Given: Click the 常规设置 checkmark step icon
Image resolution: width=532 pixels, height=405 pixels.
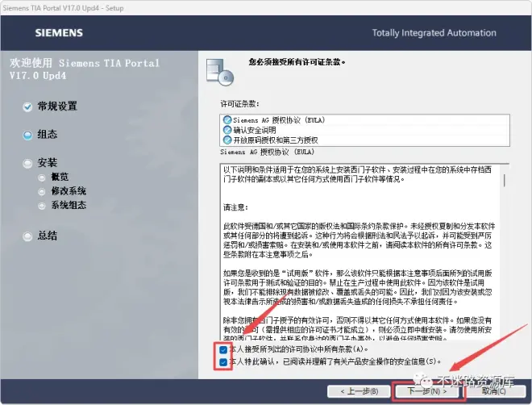Looking at the screenshot, I should pos(27,107).
